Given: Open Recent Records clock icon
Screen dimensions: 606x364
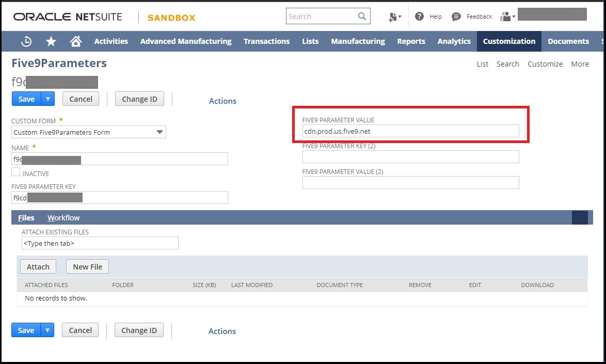Looking at the screenshot, I should (x=26, y=41).
